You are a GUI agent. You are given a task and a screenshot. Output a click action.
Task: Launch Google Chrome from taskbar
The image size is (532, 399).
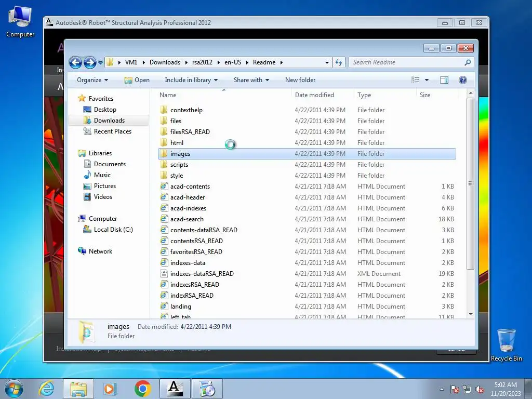coord(142,389)
